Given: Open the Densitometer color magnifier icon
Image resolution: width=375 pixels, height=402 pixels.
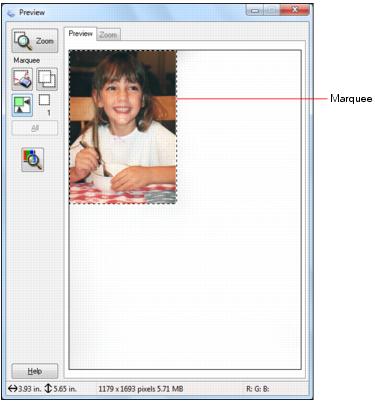Looking at the screenshot, I should click(x=32, y=160).
